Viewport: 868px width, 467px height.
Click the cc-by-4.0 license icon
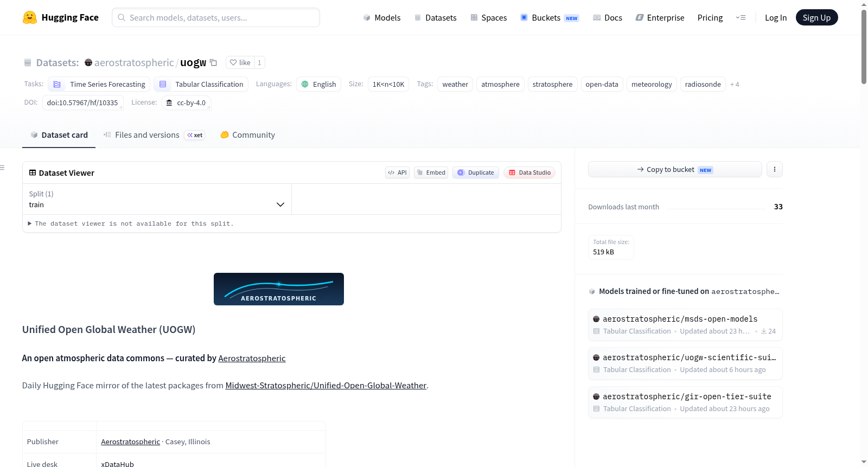click(x=169, y=103)
